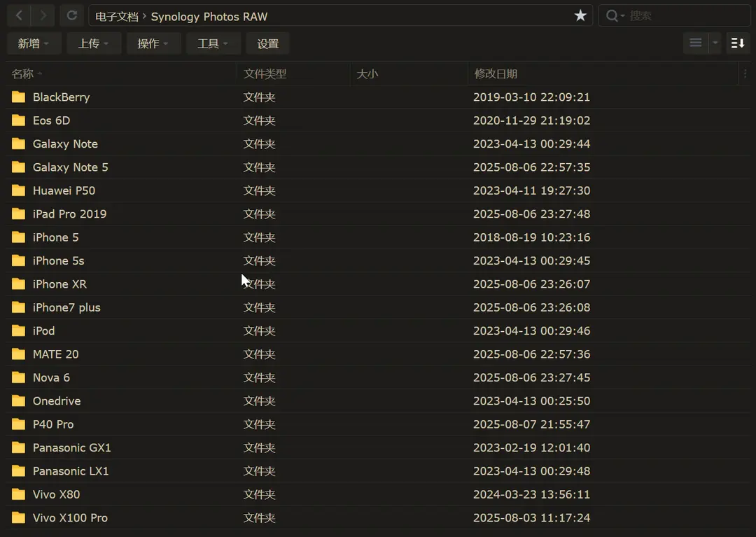Open the 新增 dropdown menu
This screenshot has width=756, height=537.
(34, 43)
